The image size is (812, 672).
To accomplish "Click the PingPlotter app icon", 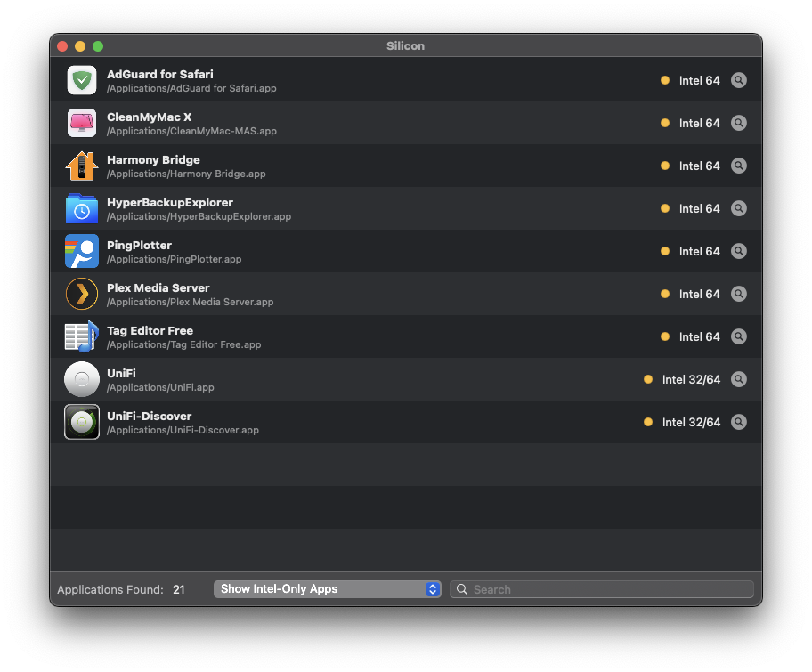I will (x=82, y=251).
